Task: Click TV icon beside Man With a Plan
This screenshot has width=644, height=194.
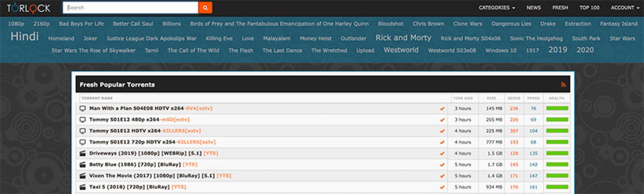Action: coord(83,108)
